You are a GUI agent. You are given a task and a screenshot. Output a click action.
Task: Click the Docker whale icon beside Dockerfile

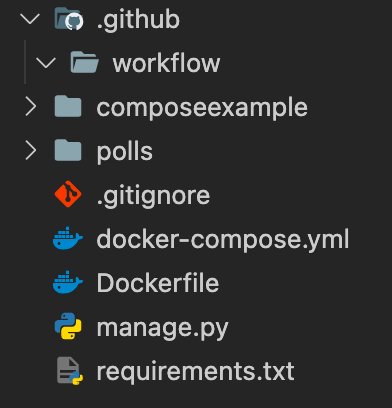pos(68,282)
